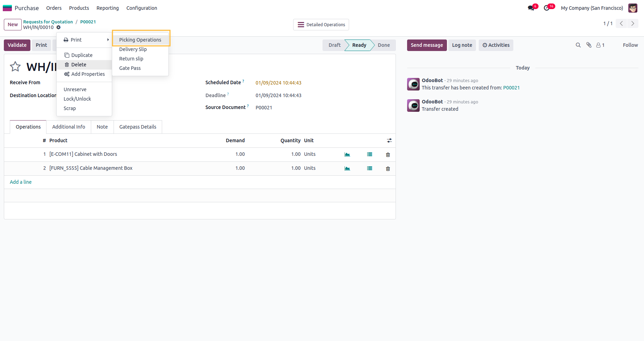Screen dimensions: 644x341
Task: Search chatter messages with magnifier icon
Action: (x=578, y=45)
